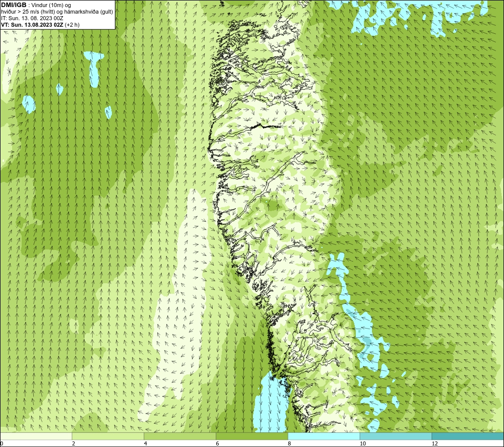Click the 'IT: Sun. 13. 08. 2023 00Z' line
Screen dimensions: 504x447
32,18
